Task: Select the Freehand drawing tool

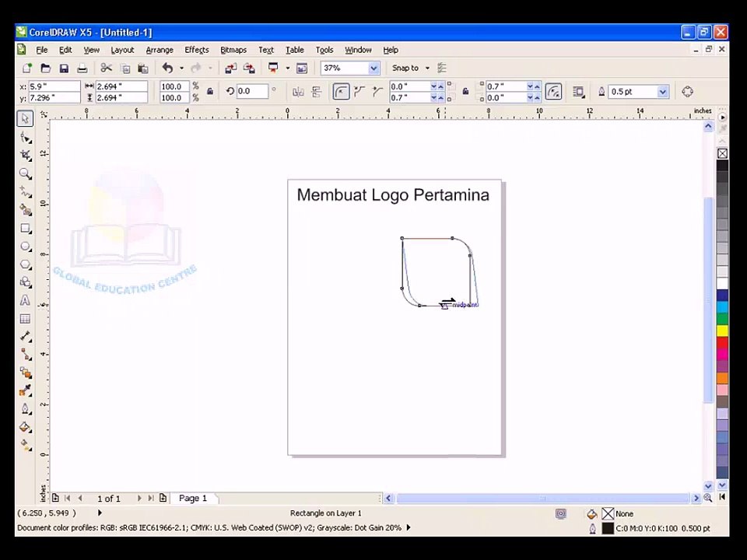Action: (25, 192)
